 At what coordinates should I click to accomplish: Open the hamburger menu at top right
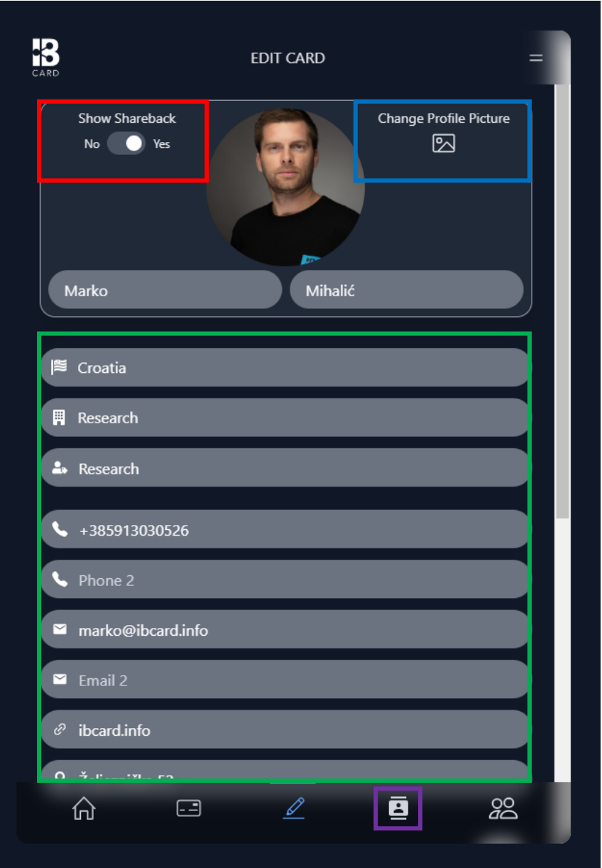click(x=536, y=58)
